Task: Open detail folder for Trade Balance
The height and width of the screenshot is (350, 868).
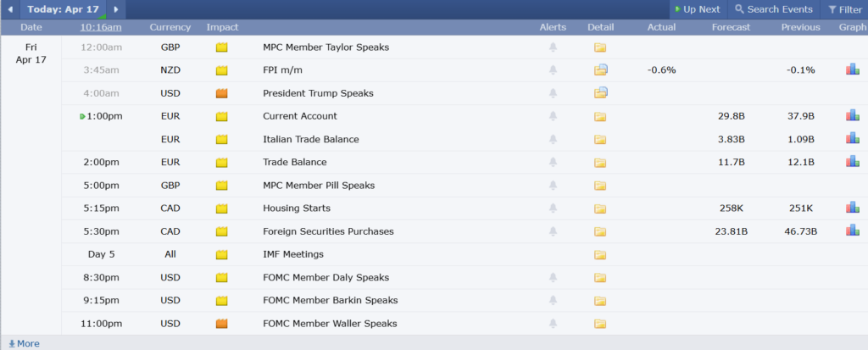Action: [x=600, y=163]
